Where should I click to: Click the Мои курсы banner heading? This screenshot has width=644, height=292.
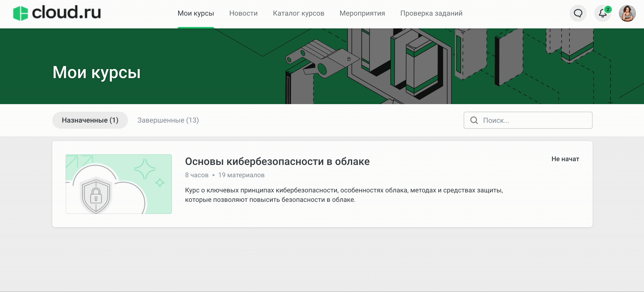[x=96, y=73]
